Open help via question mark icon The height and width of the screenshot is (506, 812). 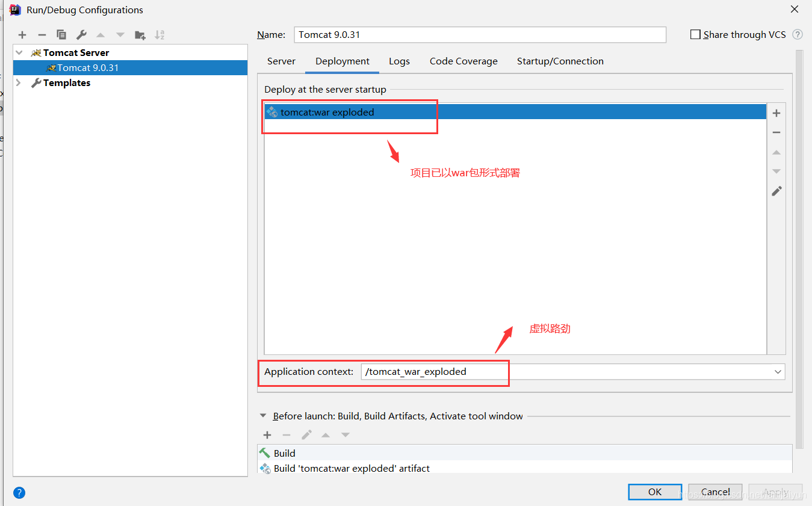19,493
